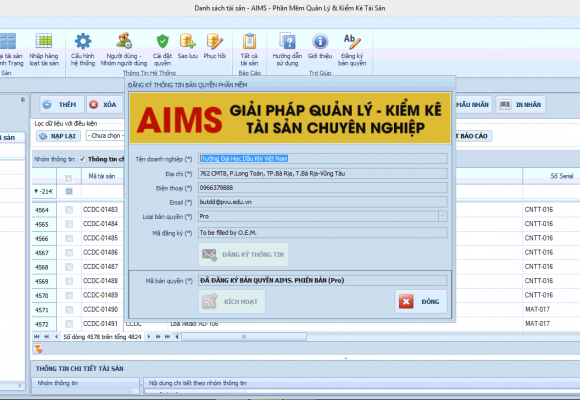Check row CCDC-01484 checkbox

pyautogui.click(x=69, y=224)
